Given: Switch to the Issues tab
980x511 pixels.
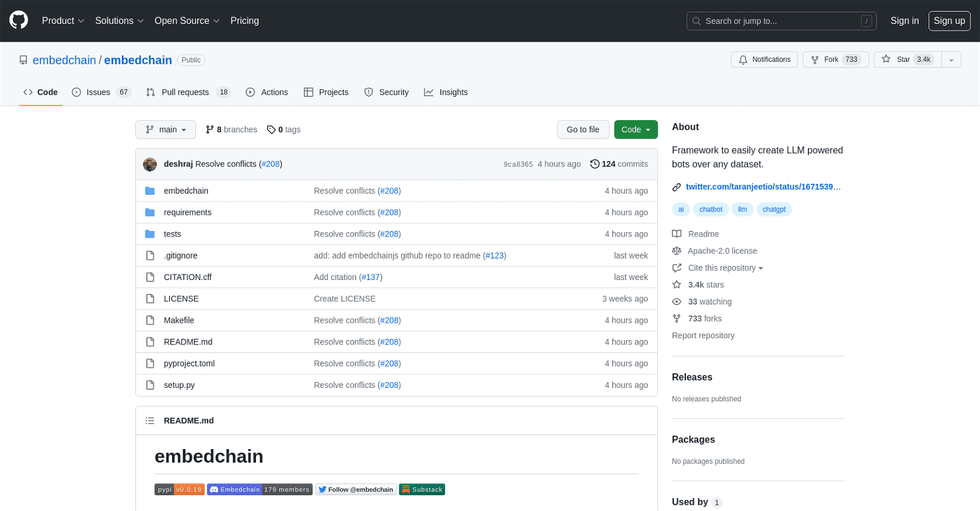Looking at the screenshot, I should click(98, 93).
